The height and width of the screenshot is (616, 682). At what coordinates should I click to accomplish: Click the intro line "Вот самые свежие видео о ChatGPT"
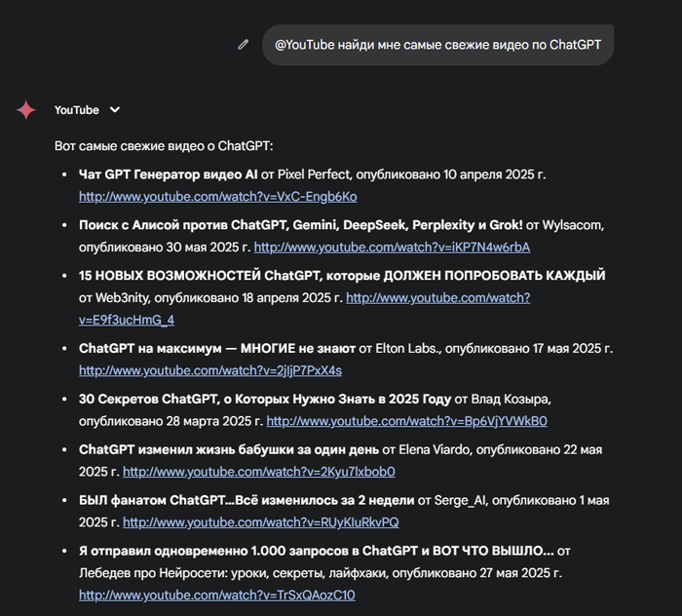click(164, 146)
